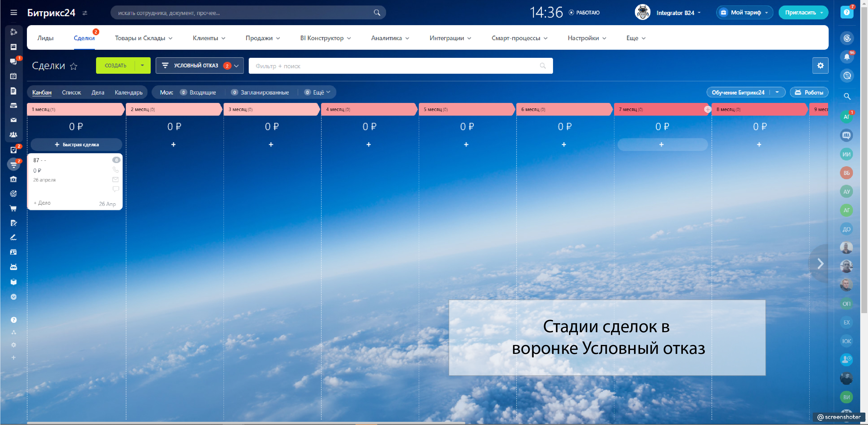Favorite the Сделки page with the star icon

click(x=73, y=66)
